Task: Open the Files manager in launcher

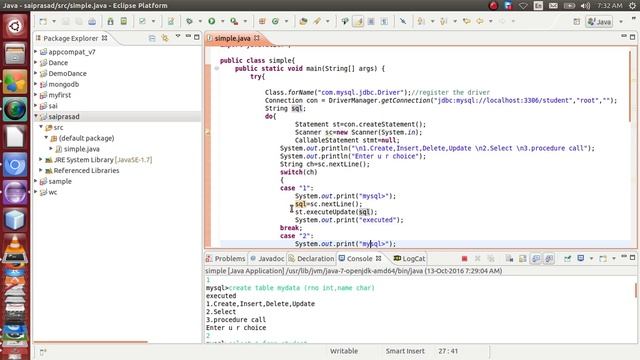Action: (x=15, y=54)
